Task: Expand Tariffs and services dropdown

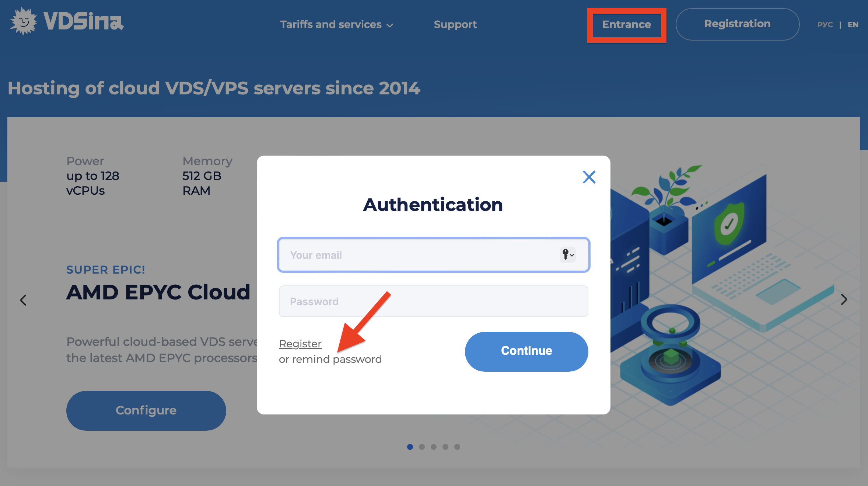Action: point(336,24)
